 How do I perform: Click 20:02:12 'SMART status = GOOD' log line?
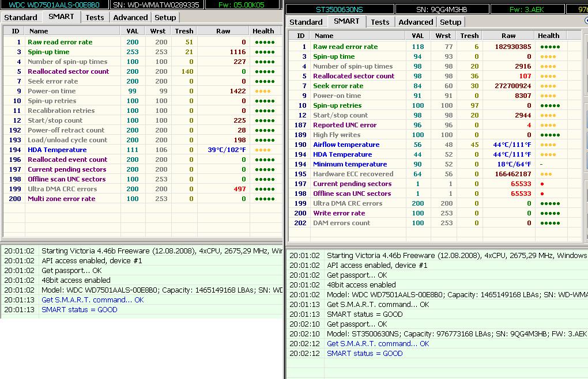pyautogui.click(x=365, y=353)
